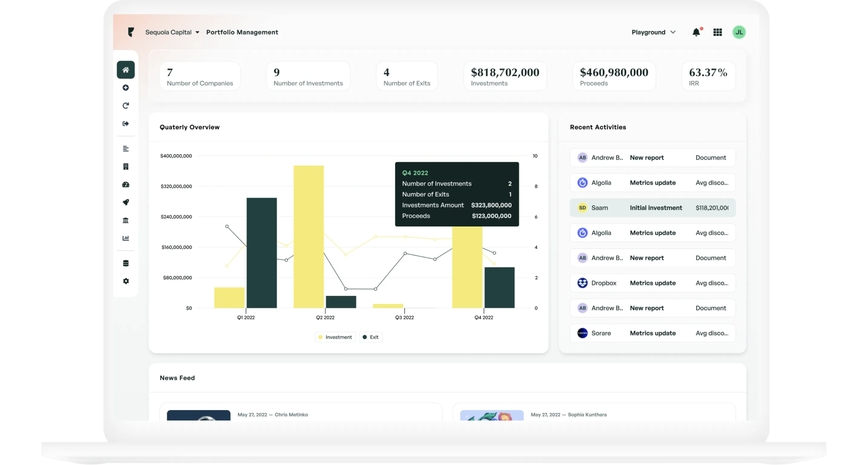Open the Playground dropdown in the top bar
Screen dimensions: 868x465
[x=653, y=32]
